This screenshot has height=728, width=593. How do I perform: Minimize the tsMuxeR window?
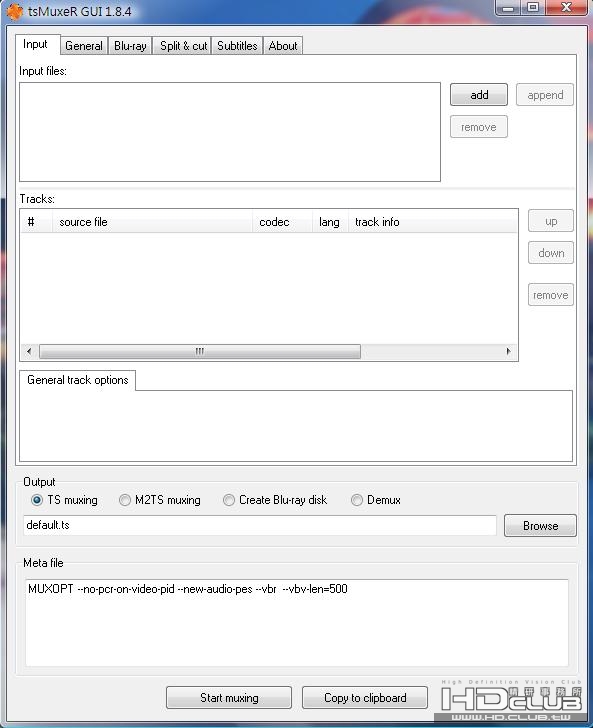508,8
